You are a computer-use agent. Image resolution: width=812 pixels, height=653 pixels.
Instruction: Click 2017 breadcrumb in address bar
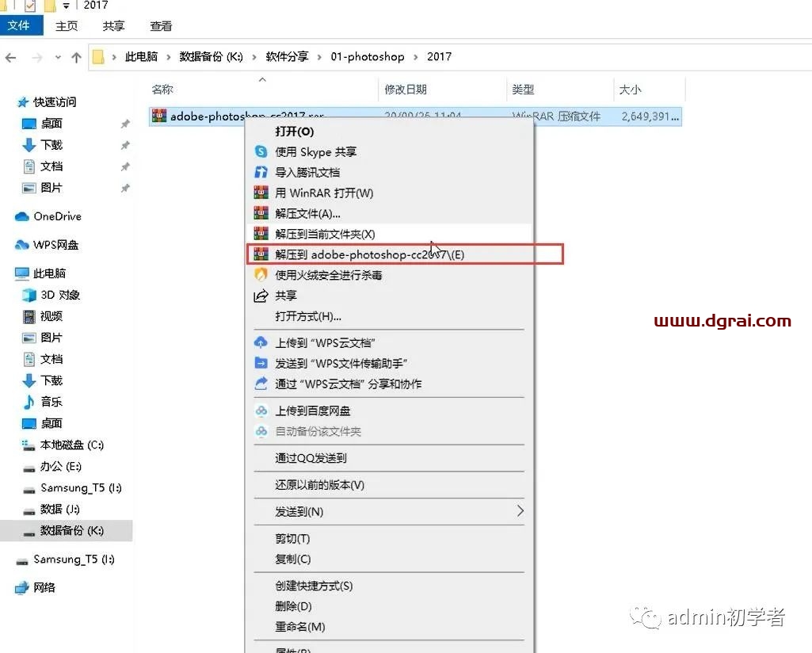[x=439, y=56]
